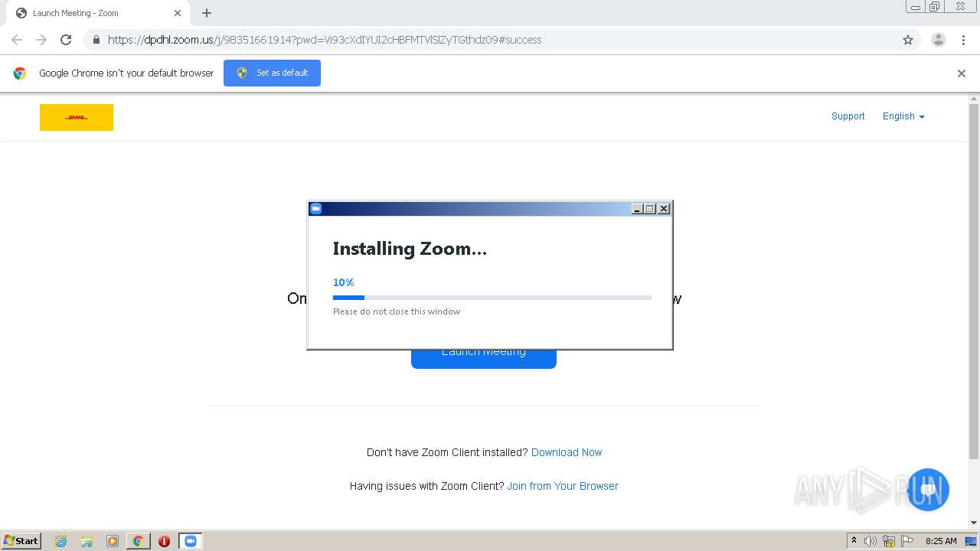Minimize the Chrome window

coord(916,7)
